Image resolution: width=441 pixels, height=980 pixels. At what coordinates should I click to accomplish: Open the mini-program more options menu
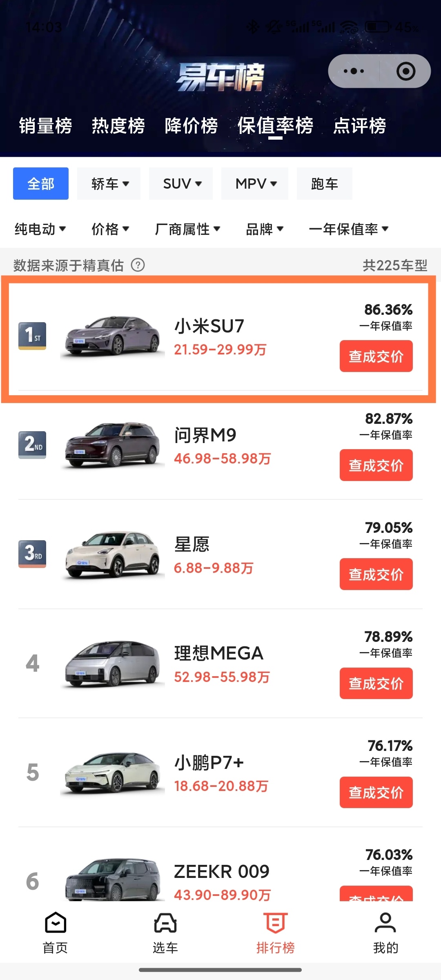coord(354,71)
